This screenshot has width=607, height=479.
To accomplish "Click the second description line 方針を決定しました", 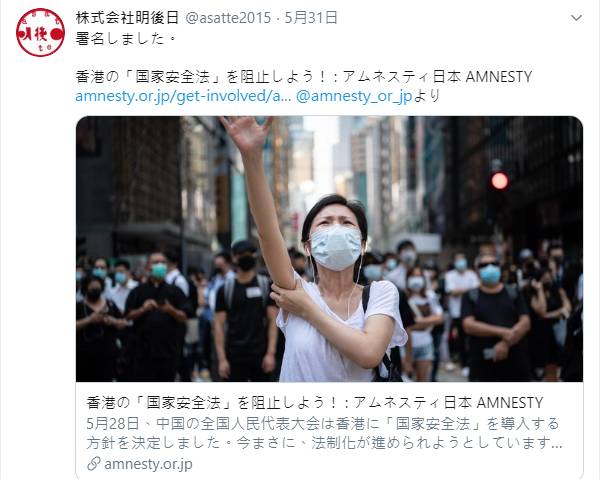I will 324,443.
